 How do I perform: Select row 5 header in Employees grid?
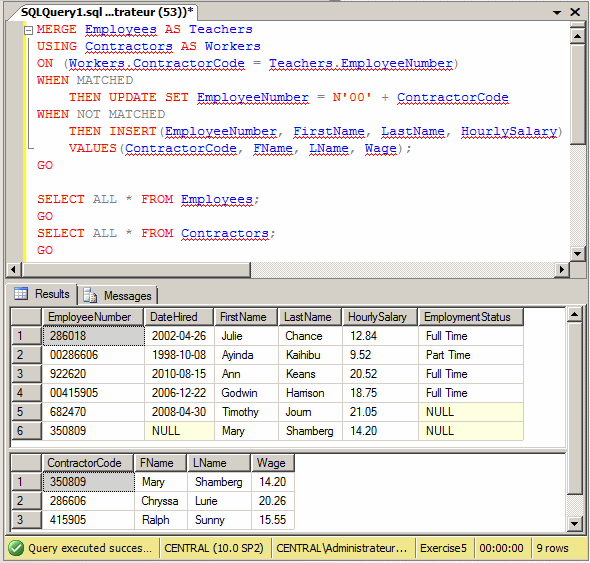pos(26,412)
